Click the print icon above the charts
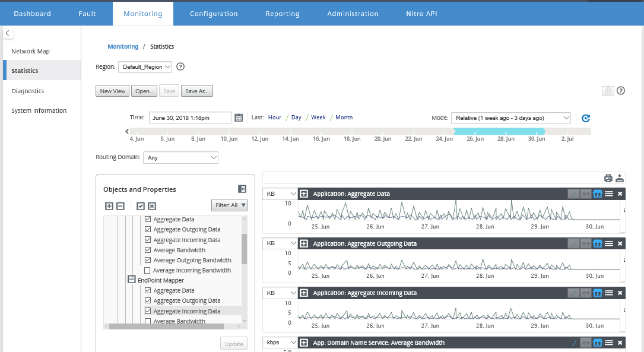The image size is (644, 352). [608, 178]
